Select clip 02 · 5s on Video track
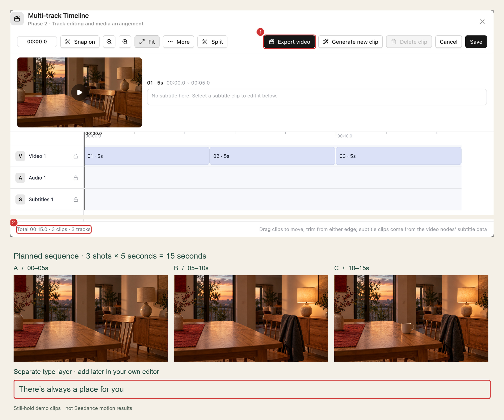This screenshot has width=504, height=420. click(272, 156)
